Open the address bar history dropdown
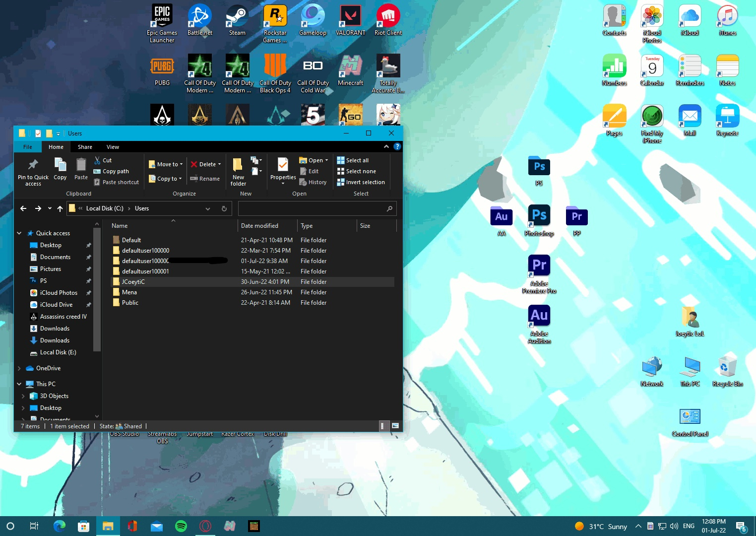The width and height of the screenshot is (756, 536). [x=208, y=208]
